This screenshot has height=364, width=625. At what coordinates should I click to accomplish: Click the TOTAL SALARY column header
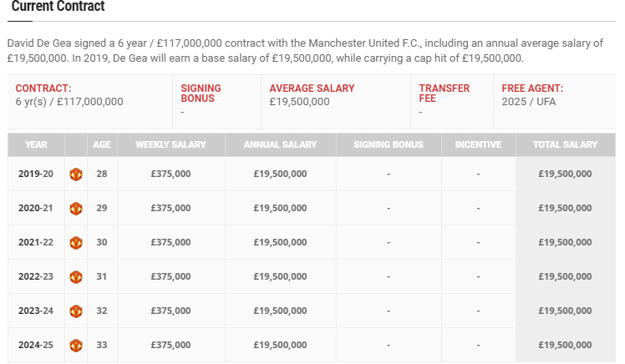(565, 144)
